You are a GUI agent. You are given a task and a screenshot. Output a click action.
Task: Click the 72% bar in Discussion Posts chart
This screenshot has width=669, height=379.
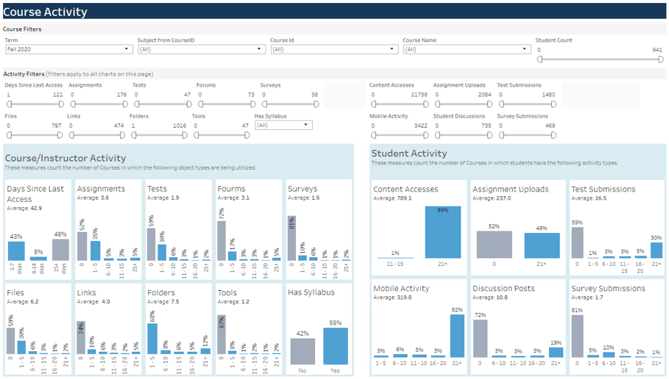tap(480, 338)
